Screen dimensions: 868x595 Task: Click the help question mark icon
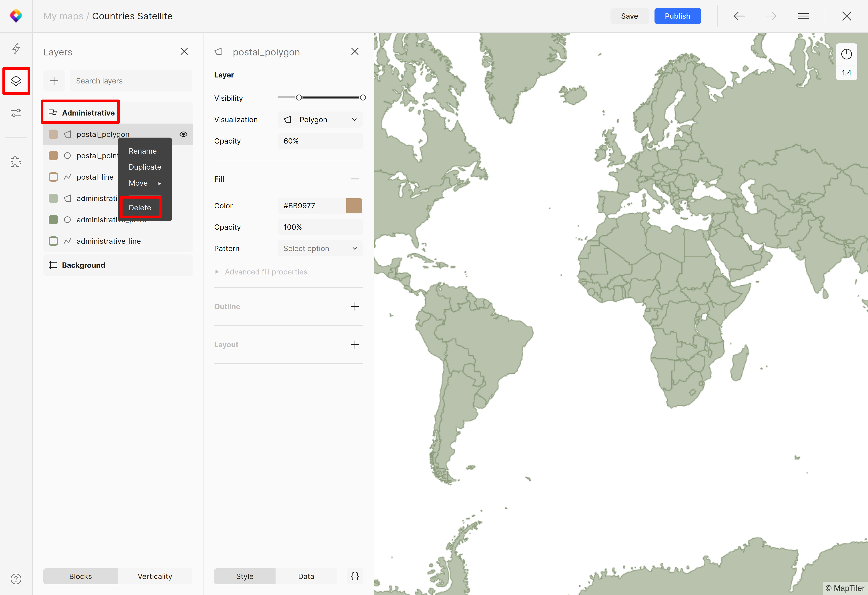(16, 579)
